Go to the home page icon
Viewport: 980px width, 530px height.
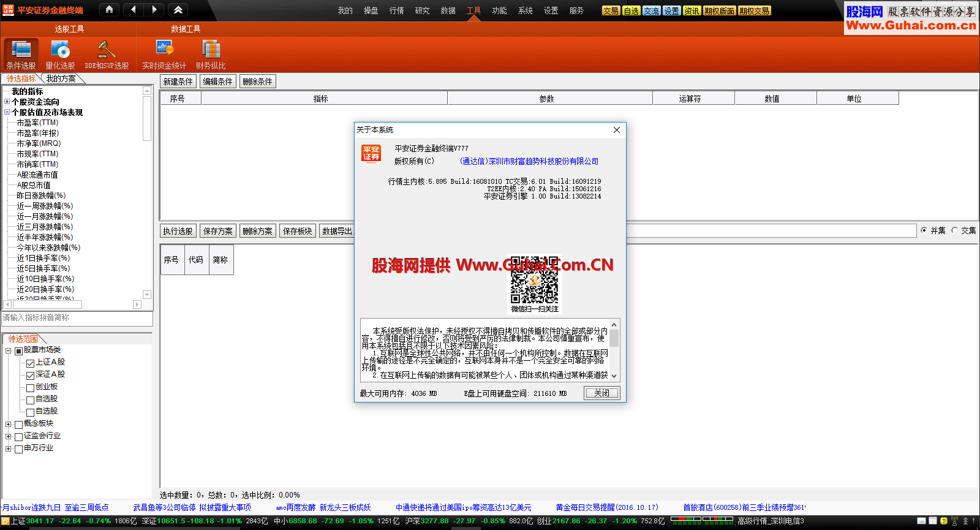[x=109, y=9]
